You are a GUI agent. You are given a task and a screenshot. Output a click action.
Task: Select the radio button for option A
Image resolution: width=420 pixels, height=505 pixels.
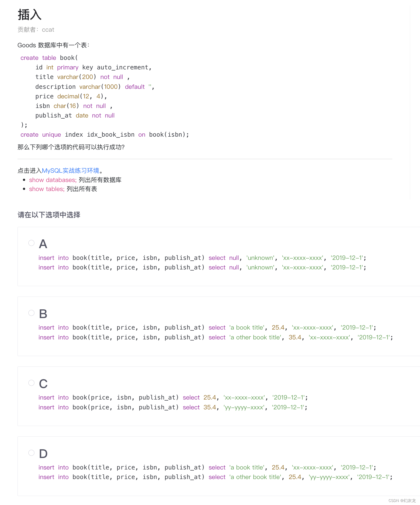click(31, 243)
